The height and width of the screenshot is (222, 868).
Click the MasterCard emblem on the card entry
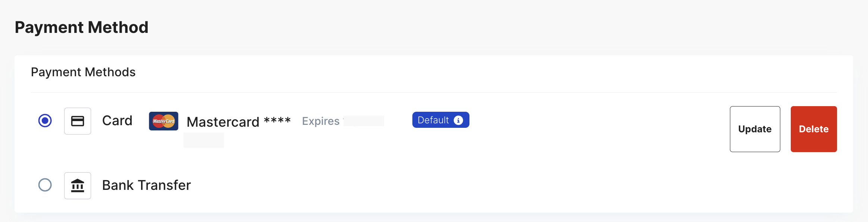tap(163, 121)
